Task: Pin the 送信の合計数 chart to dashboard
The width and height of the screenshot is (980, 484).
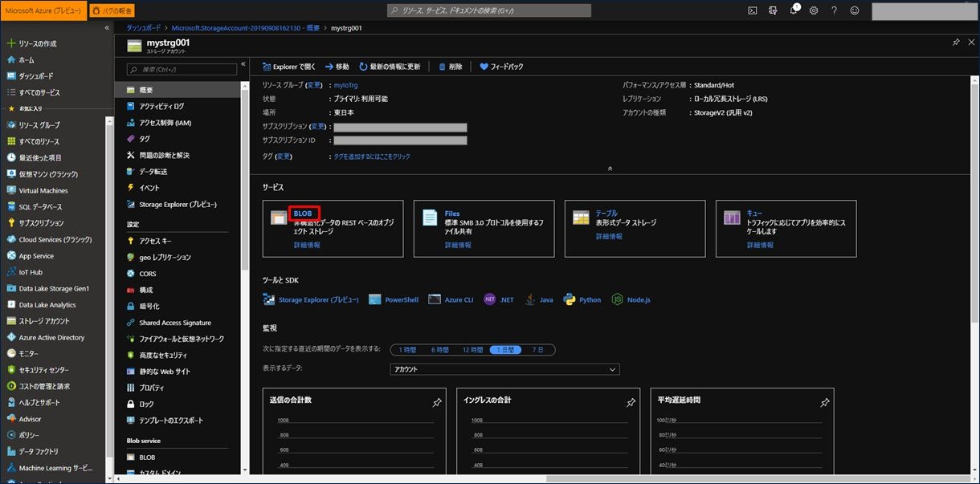Action: pos(437,403)
